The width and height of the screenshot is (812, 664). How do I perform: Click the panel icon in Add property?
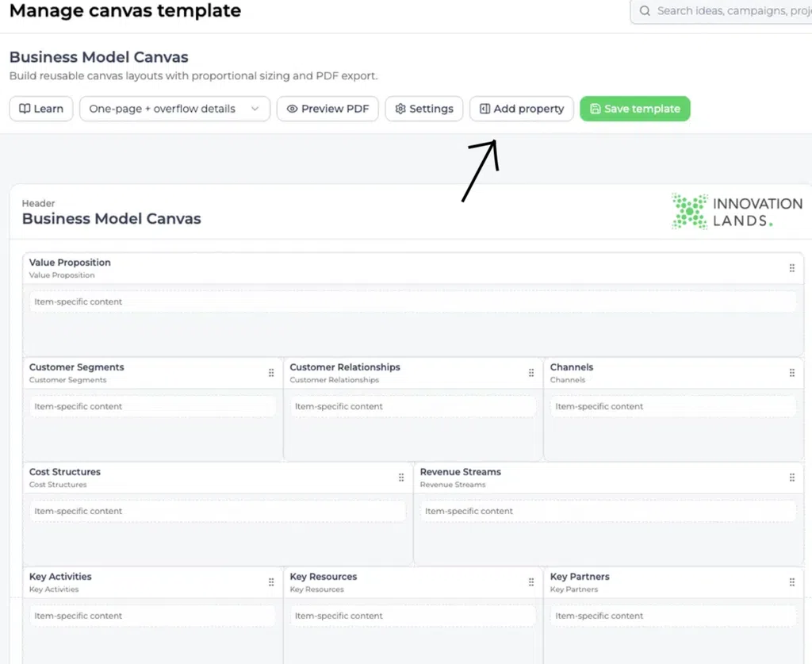point(485,109)
